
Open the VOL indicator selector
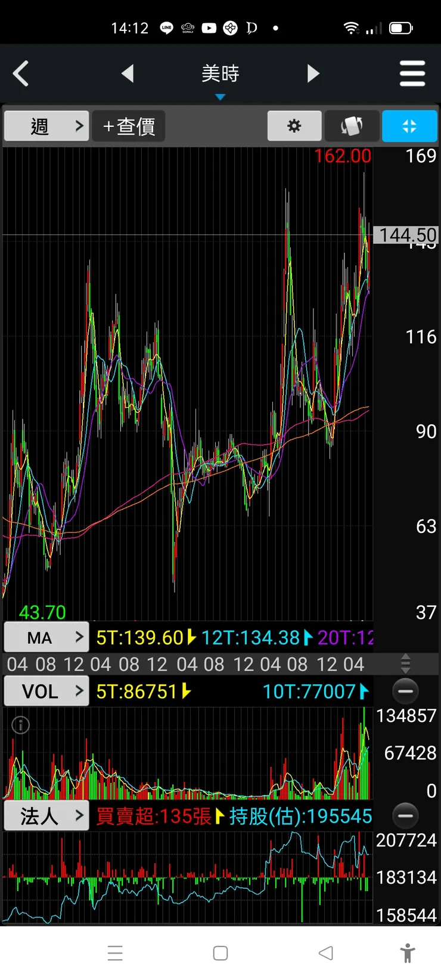click(x=46, y=691)
